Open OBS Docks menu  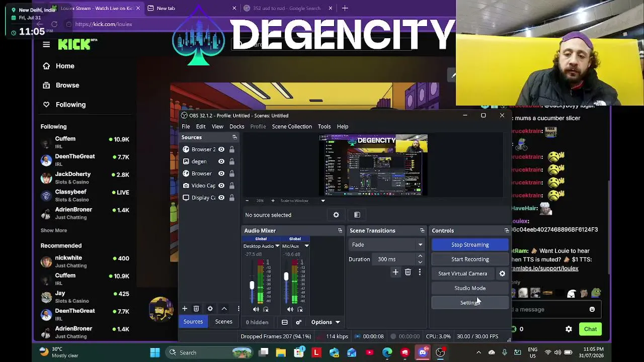[x=236, y=127]
